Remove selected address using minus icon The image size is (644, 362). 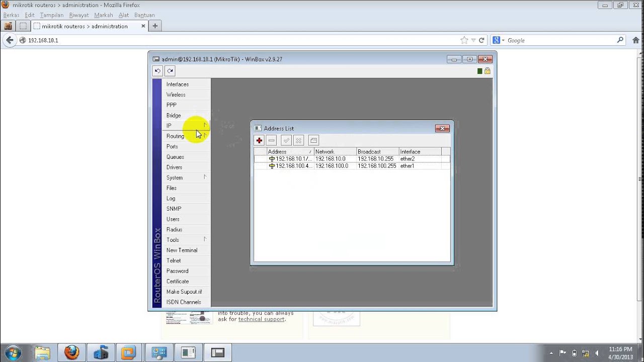coord(272,141)
